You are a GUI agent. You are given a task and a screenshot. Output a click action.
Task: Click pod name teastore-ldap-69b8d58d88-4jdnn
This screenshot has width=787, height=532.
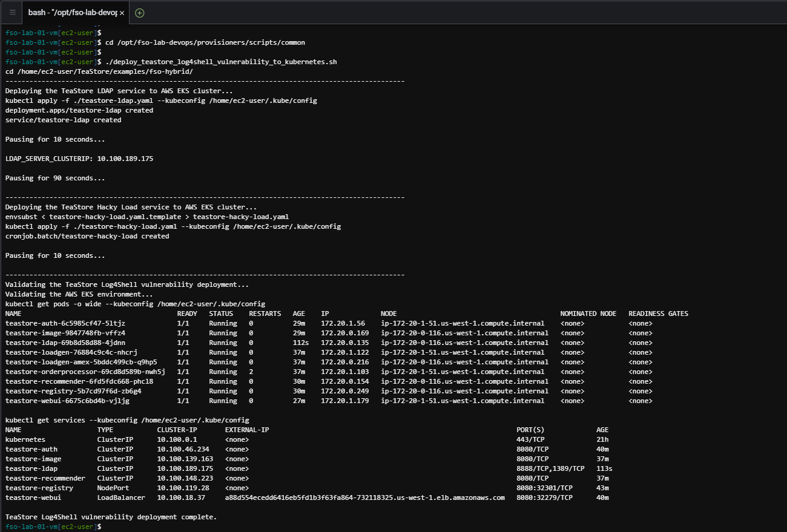click(x=65, y=343)
